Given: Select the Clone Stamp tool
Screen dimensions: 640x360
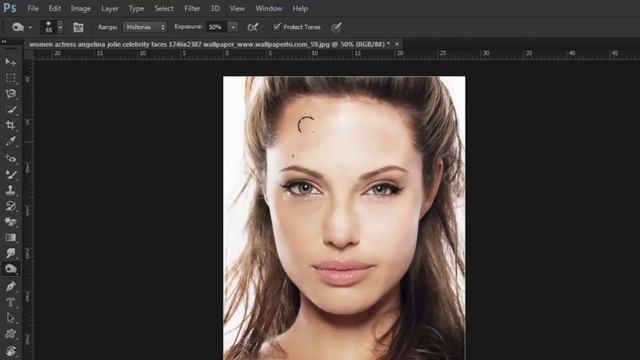Looking at the screenshot, I should pos(11,190).
